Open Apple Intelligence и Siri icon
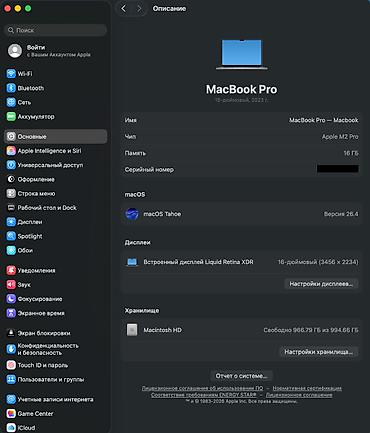The height and width of the screenshot is (433, 370). coord(11,151)
